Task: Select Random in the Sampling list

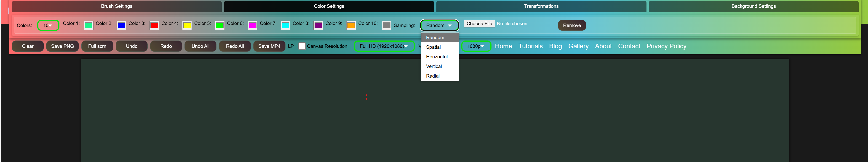Action: (x=440, y=38)
